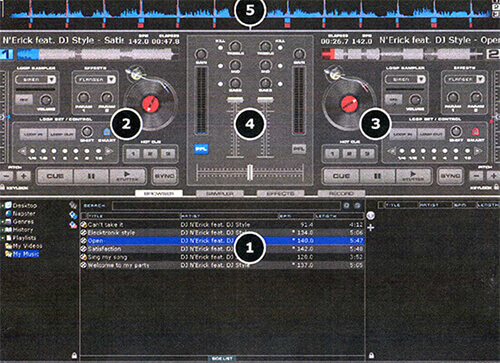The image size is (500, 363).
Task: Click the middle small icon right of the folder tree
Action: click(73, 215)
